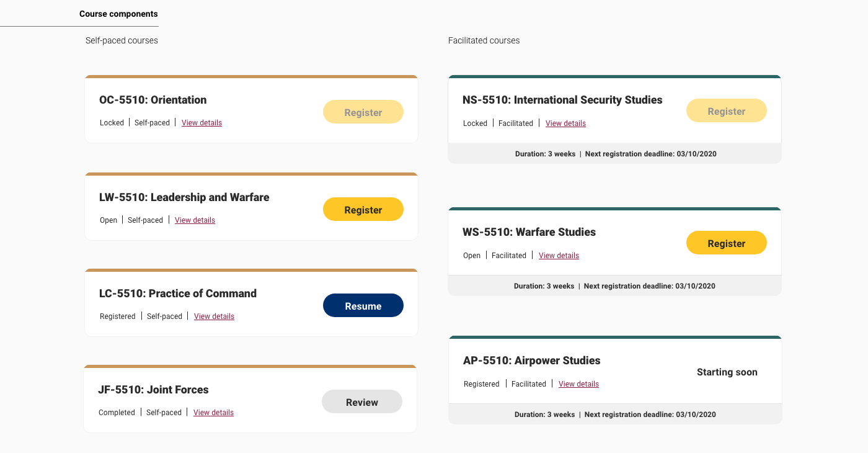Open JF-5510 Joint Forces View details link
The image size is (868, 453).
click(213, 413)
